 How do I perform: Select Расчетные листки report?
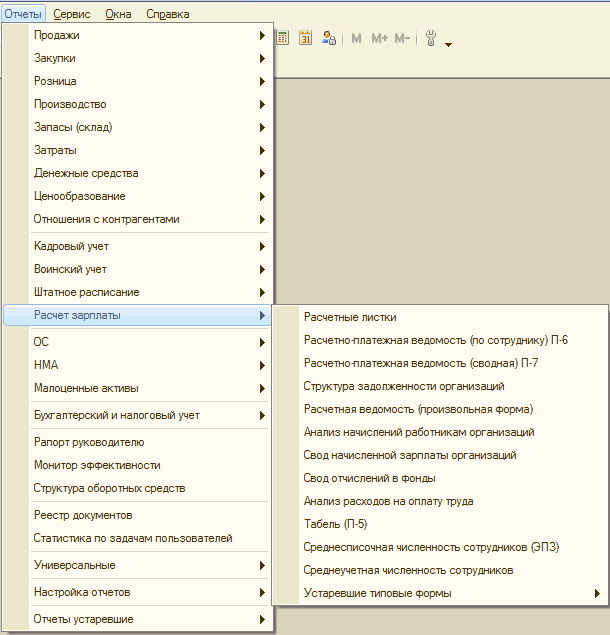coord(350,317)
